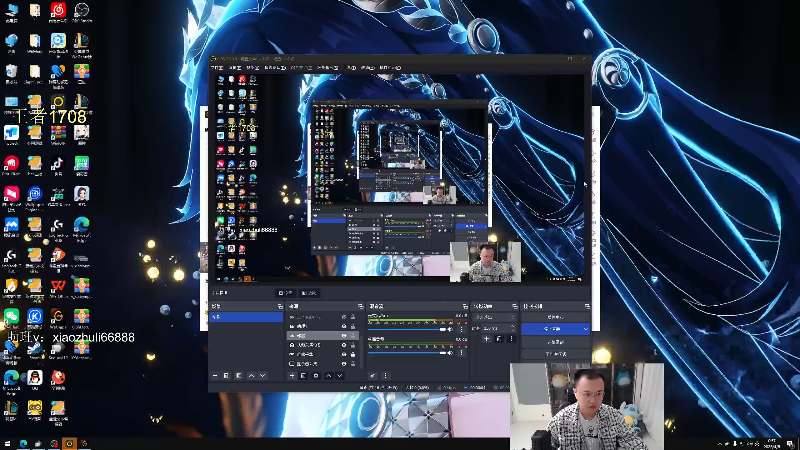Undock the scenes panel via header icon

[x=280, y=306]
